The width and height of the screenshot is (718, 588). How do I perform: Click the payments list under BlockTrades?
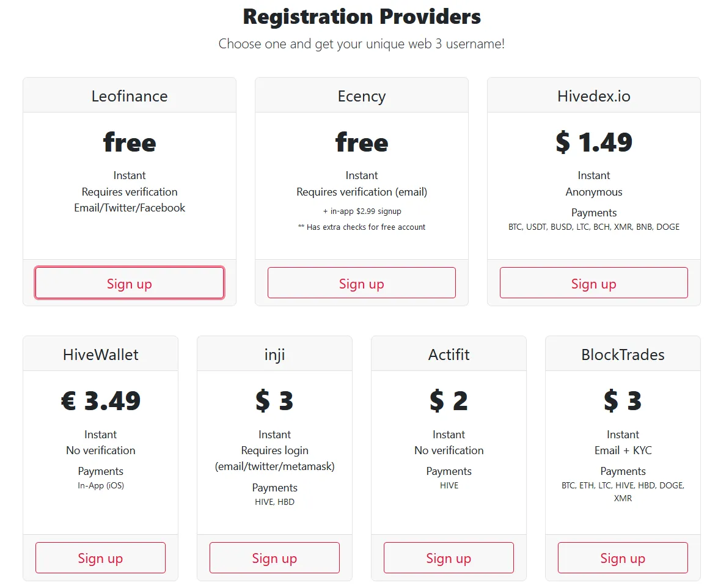(x=622, y=491)
